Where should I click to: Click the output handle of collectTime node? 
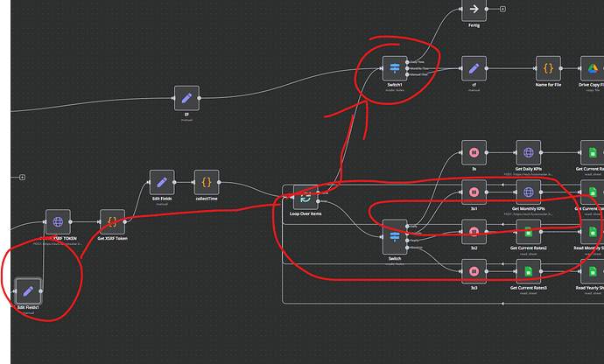point(219,182)
